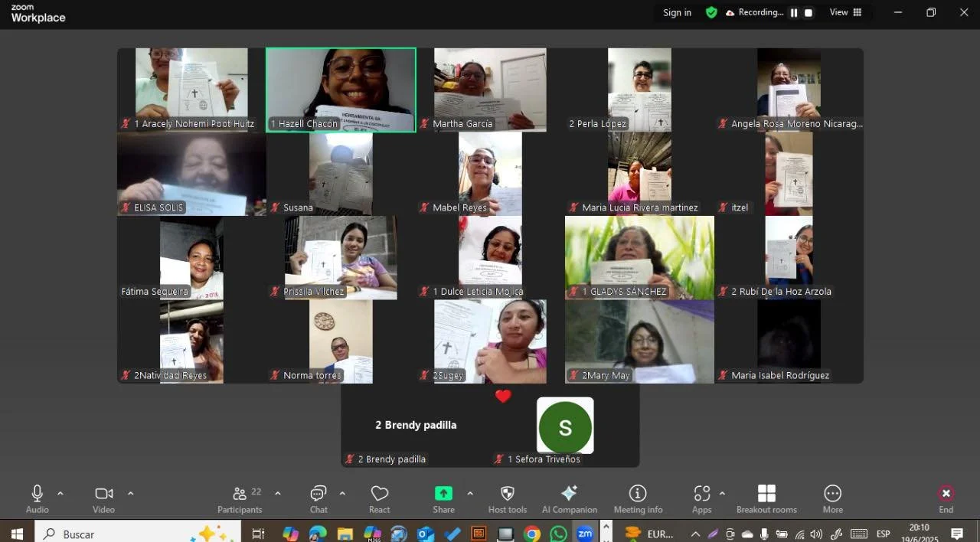Click muted mic icon beside Prissila Vilchez
Image resolution: width=980 pixels, height=542 pixels.
[x=276, y=292]
